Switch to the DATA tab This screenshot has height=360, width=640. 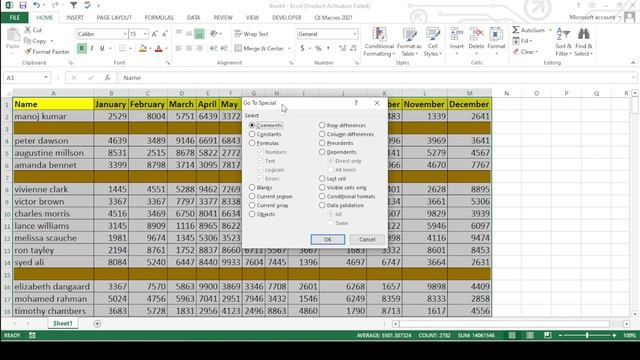click(193, 18)
